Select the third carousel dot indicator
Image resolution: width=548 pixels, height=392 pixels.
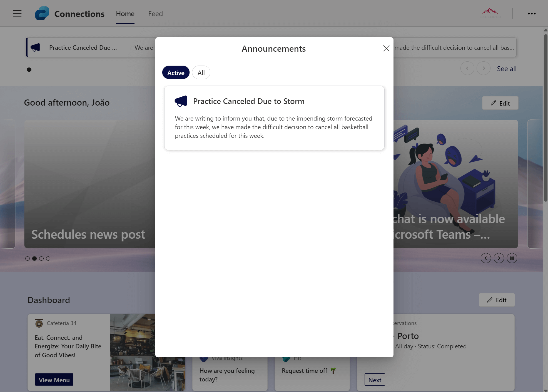(41, 258)
